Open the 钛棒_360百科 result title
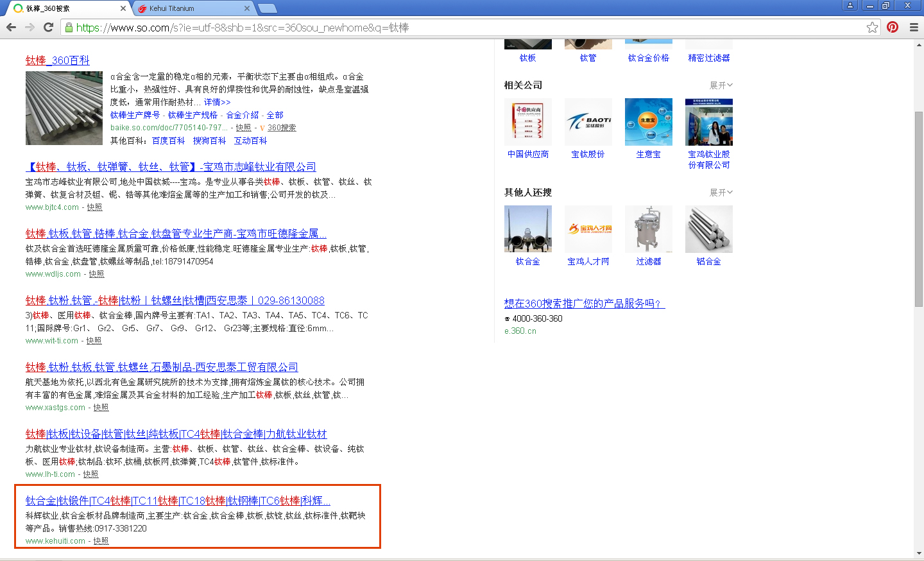The height and width of the screenshot is (561, 924). point(58,60)
